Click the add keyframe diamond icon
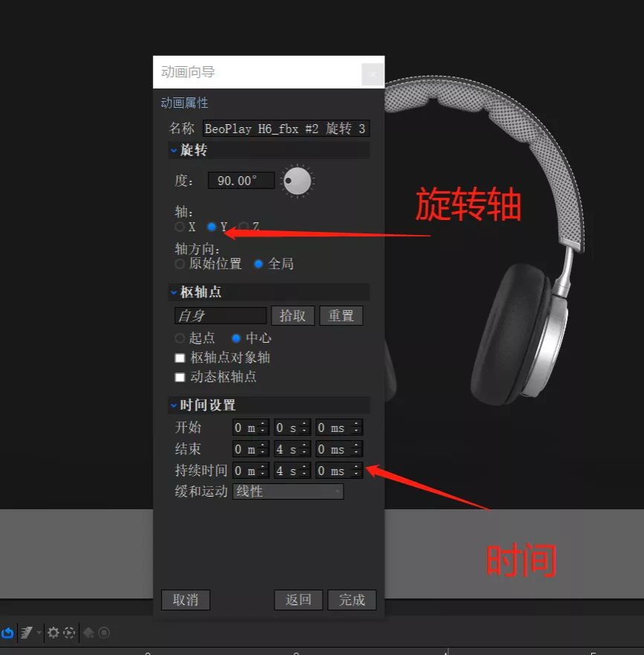Viewport: 644px width, 655px height. (x=88, y=633)
